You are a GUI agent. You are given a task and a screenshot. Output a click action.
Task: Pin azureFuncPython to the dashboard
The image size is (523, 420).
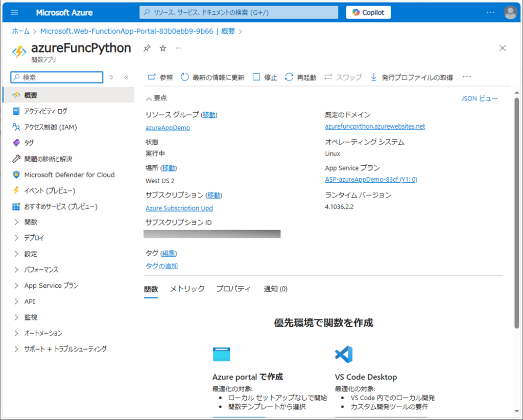[x=148, y=47]
